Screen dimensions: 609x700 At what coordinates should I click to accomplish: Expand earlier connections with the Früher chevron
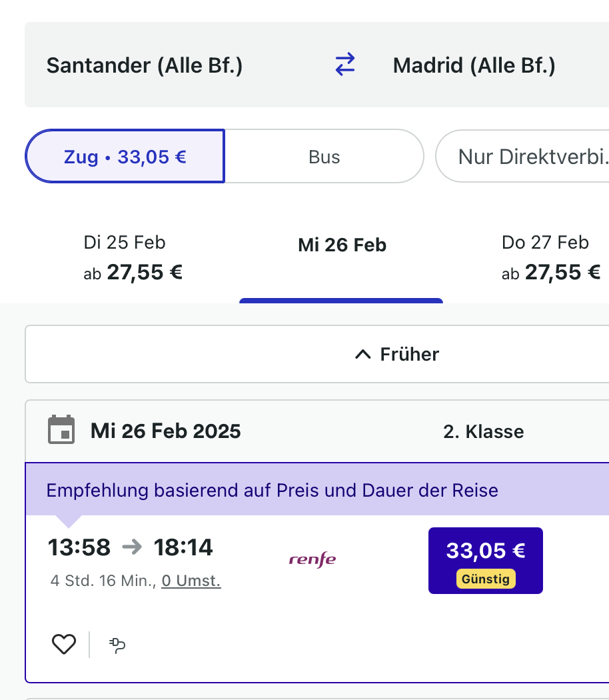pos(363,355)
